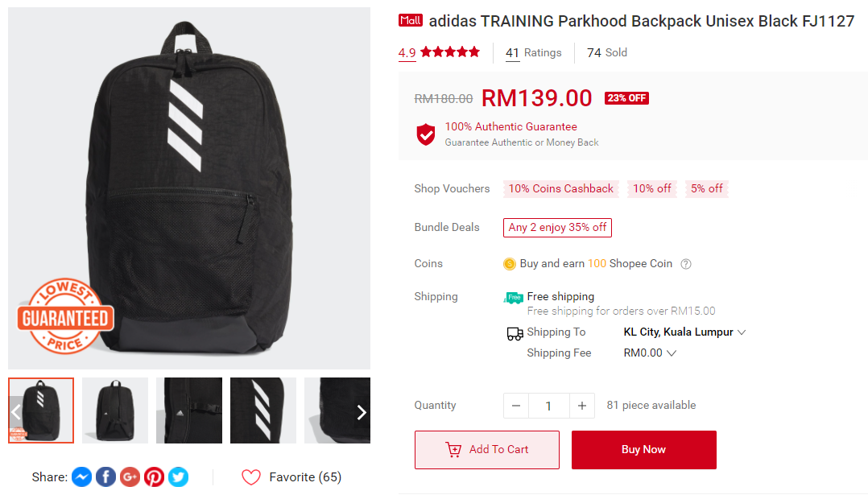Share product via Facebook Messenger icon
Screen dimensions: 868x495
pyautogui.click(x=81, y=476)
